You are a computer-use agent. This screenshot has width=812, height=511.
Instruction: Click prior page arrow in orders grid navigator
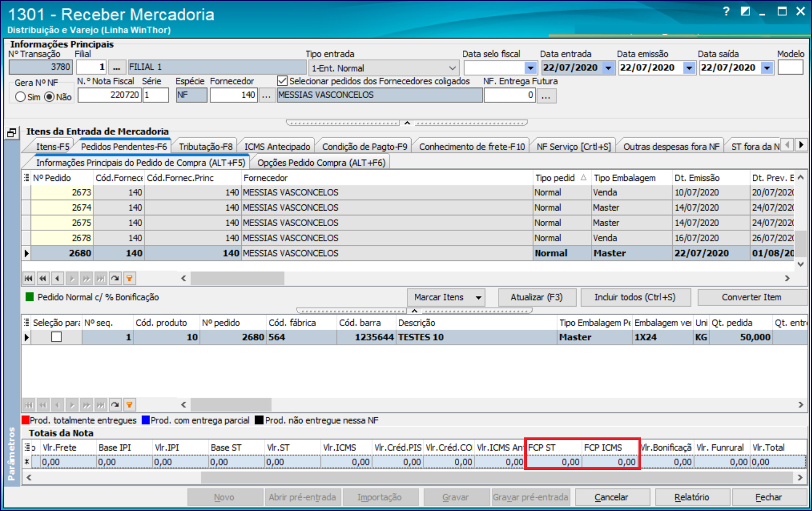(x=43, y=278)
